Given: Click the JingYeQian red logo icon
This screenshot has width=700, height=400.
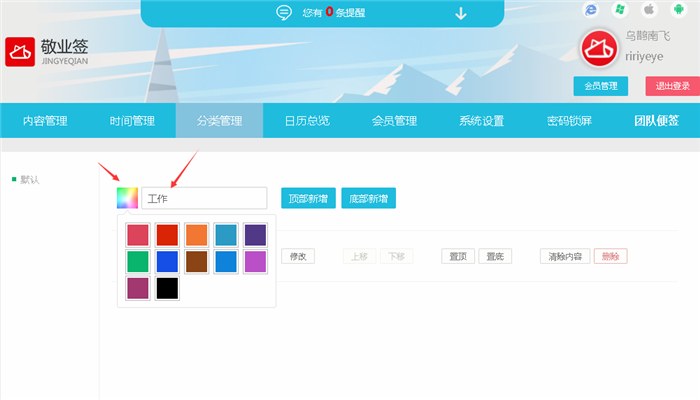Looking at the screenshot, I should point(20,52).
